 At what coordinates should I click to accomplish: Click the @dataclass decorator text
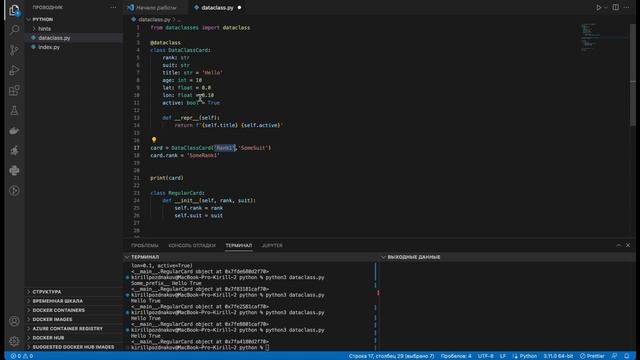165,42
